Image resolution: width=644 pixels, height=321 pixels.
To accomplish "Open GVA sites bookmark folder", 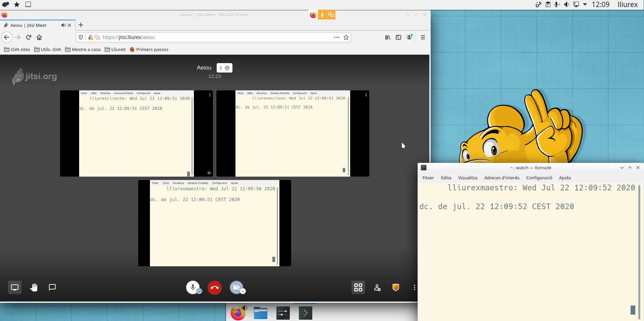I will click(17, 49).
